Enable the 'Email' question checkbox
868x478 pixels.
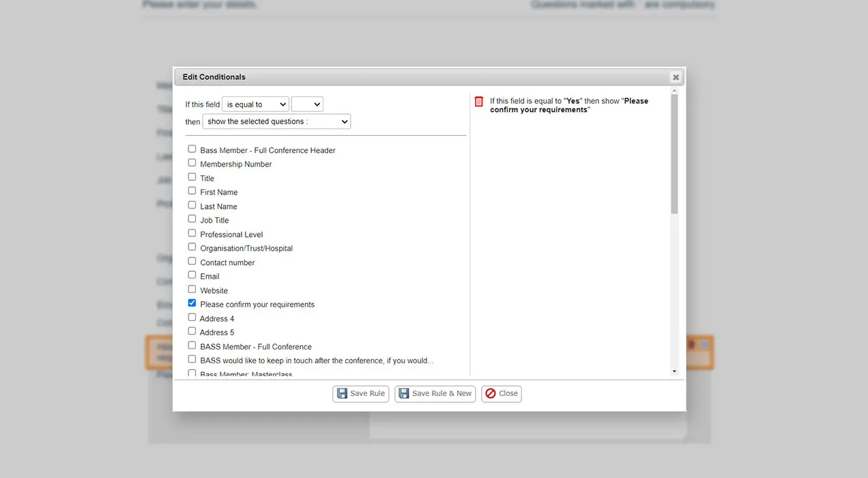tap(192, 274)
